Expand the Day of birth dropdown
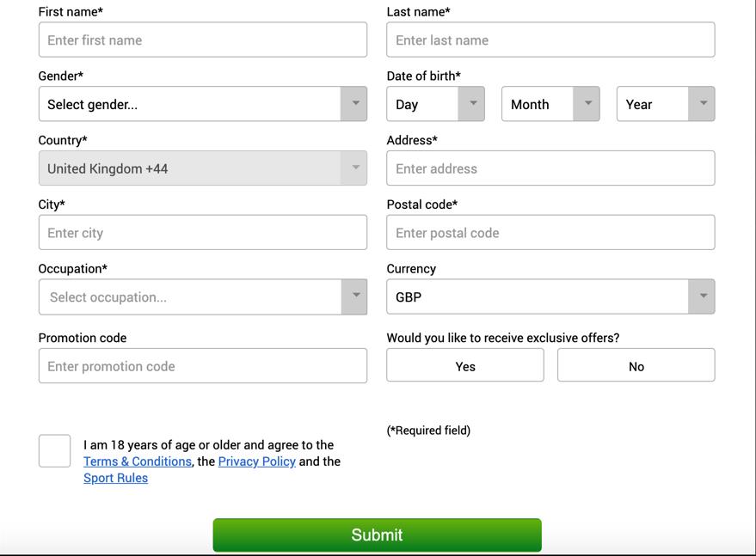756x556 pixels. point(435,104)
